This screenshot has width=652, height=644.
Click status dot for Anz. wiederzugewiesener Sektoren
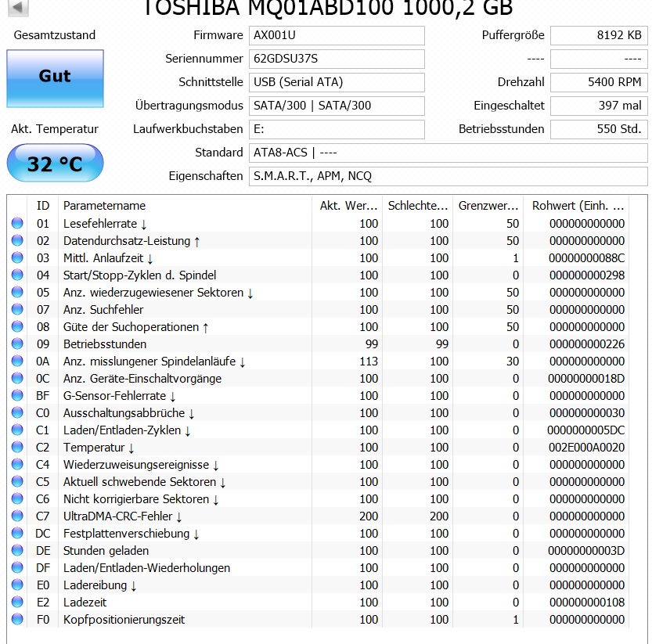[17, 293]
